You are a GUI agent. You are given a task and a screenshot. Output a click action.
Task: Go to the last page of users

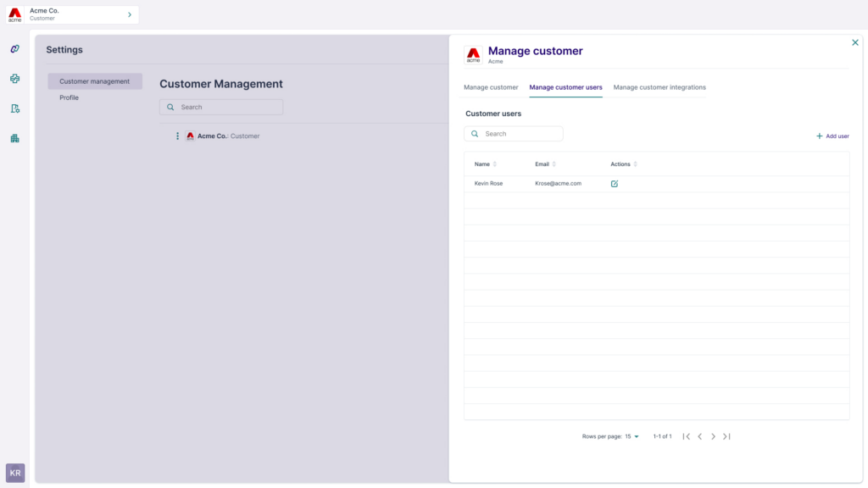click(726, 436)
